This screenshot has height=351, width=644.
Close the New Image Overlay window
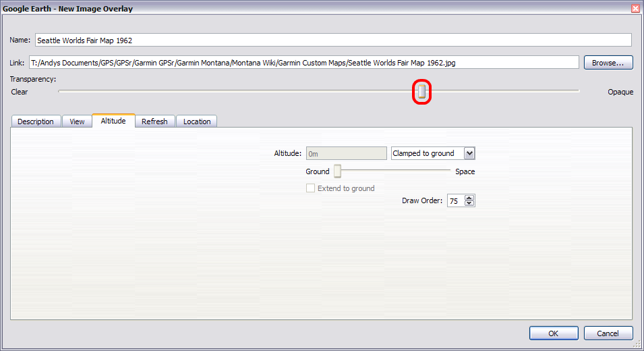[x=635, y=9]
